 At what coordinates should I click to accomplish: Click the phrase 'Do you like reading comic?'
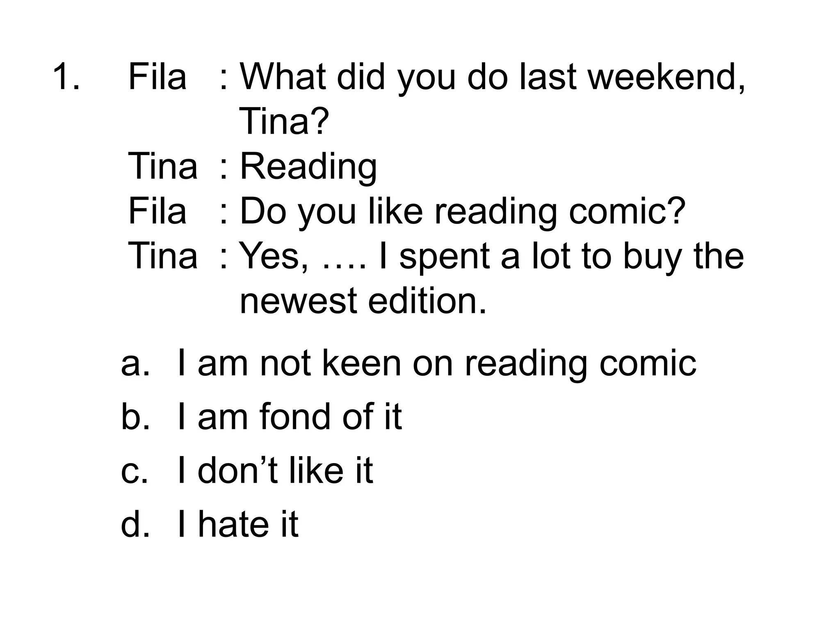pos(463,212)
